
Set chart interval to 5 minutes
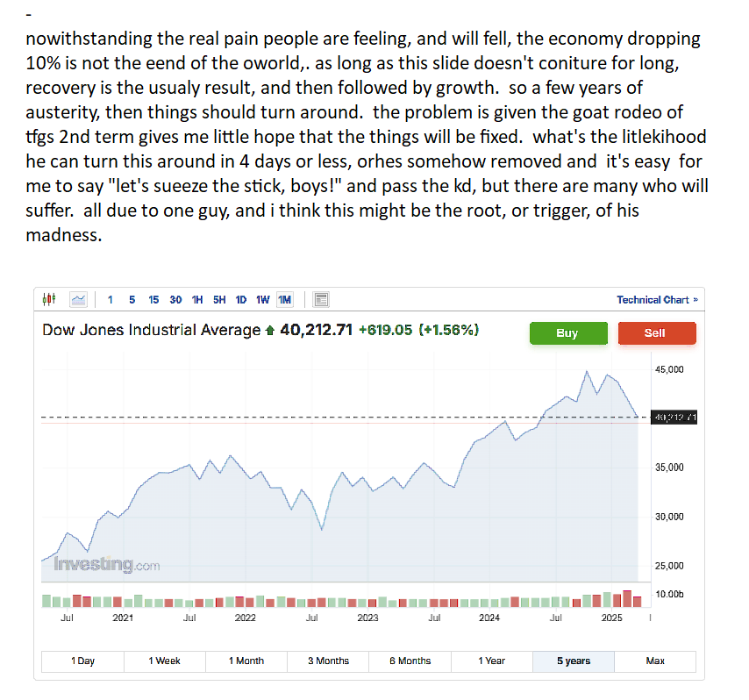tap(132, 300)
